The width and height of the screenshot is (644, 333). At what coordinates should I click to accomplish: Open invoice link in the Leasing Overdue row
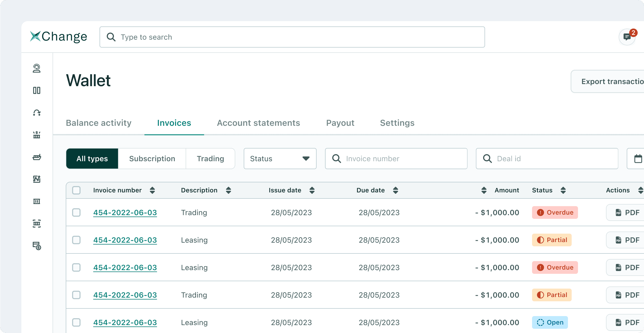pyautogui.click(x=125, y=267)
